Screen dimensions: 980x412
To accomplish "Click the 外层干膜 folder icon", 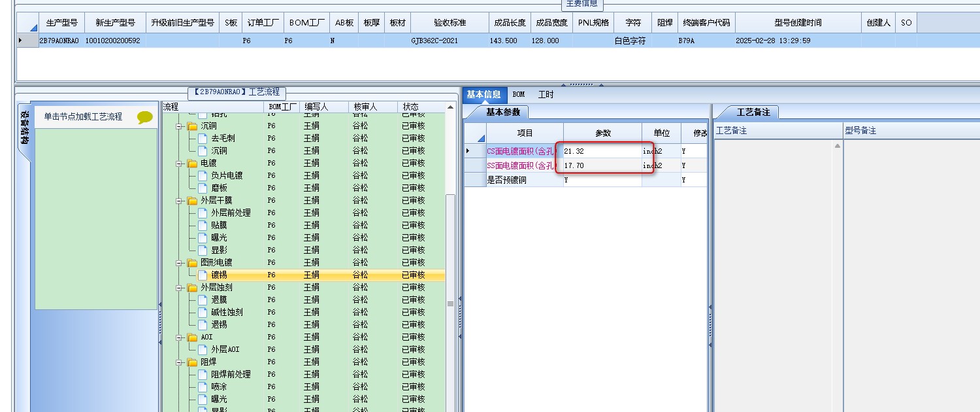I will (192, 201).
